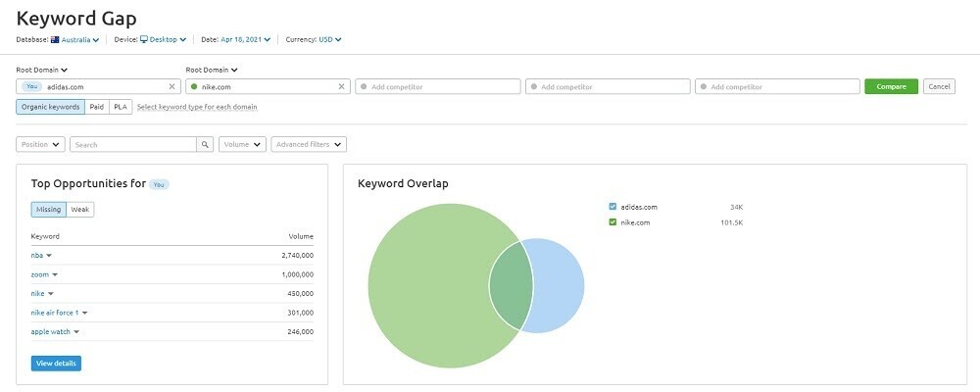Open the nba keyword link
This screenshot has height=392, width=980.
point(37,256)
